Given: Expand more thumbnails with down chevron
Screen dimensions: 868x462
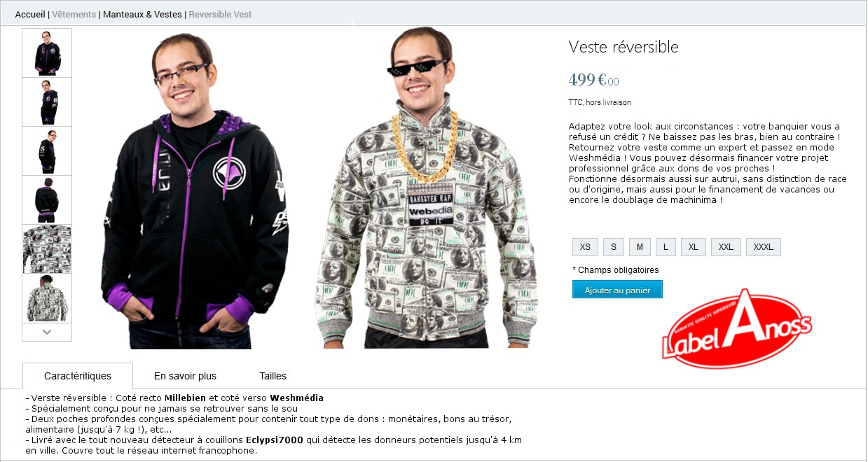Looking at the screenshot, I should coord(47,332).
